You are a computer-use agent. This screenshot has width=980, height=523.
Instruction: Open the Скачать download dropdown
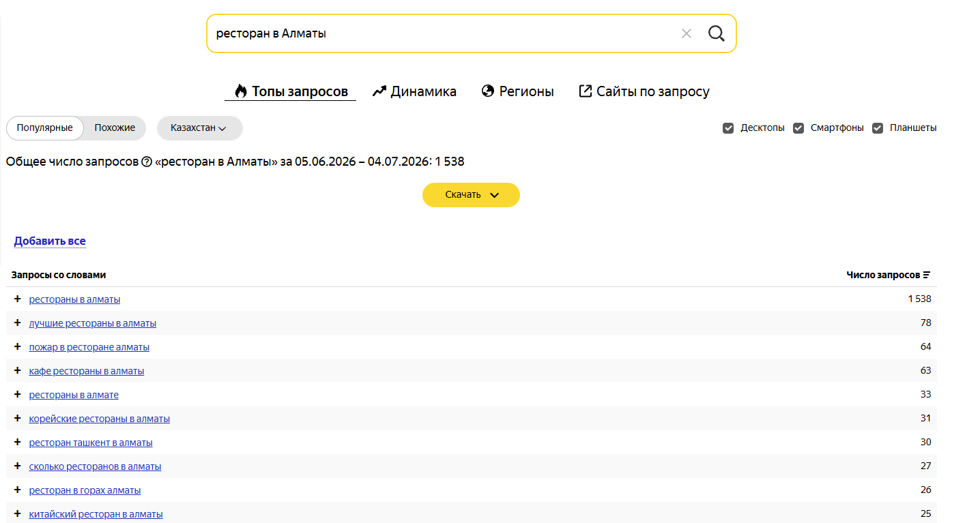coord(471,195)
